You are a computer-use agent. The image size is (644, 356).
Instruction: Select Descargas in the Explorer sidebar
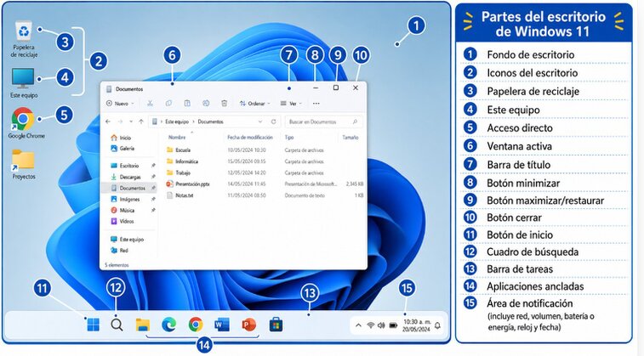click(x=126, y=177)
